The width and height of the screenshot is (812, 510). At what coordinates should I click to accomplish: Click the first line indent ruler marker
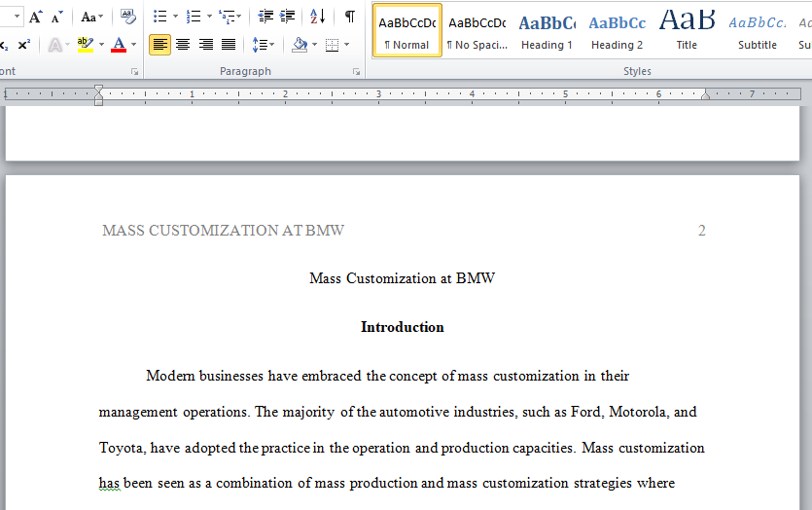pyautogui.click(x=99, y=90)
